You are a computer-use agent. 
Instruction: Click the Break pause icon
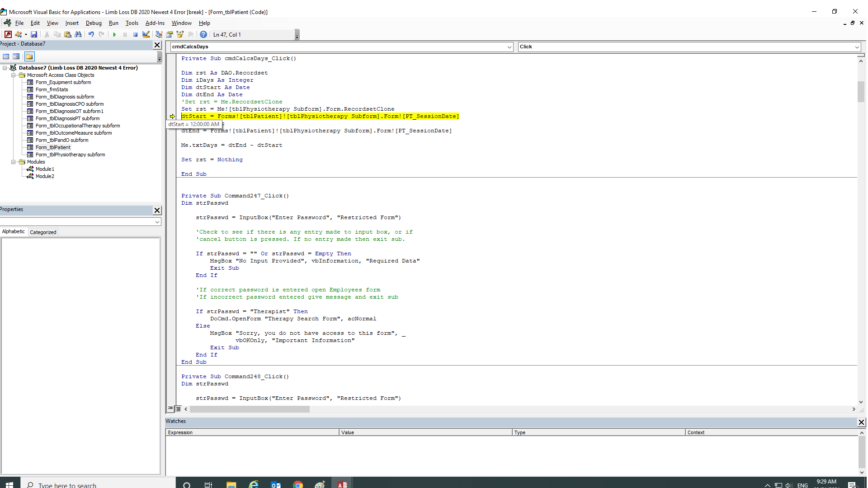pyautogui.click(x=125, y=34)
